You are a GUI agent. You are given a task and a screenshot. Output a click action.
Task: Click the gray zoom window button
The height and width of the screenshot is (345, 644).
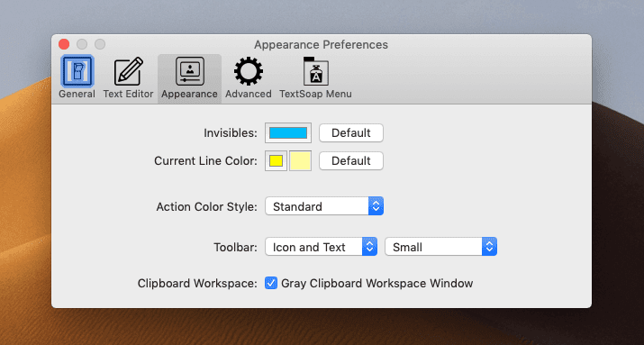tap(100, 44)
